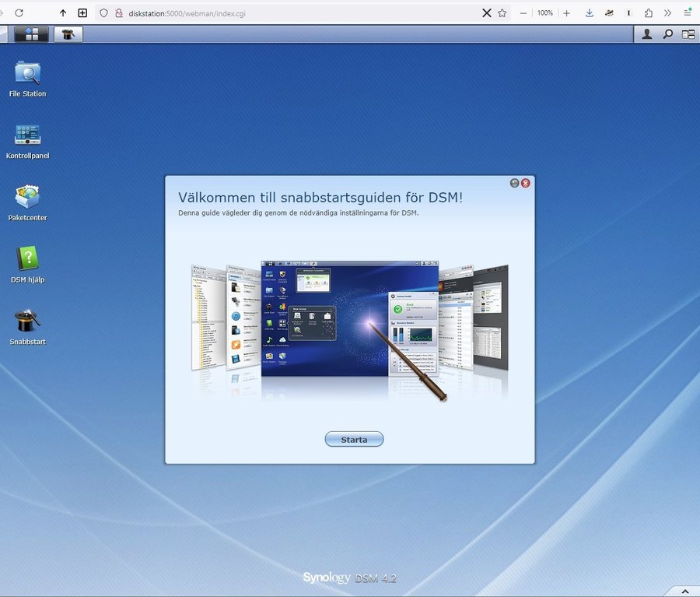The image size is (700, 597).
Task: Expand the browser toolbar overflow chevrons
Action: coord(667,13)
